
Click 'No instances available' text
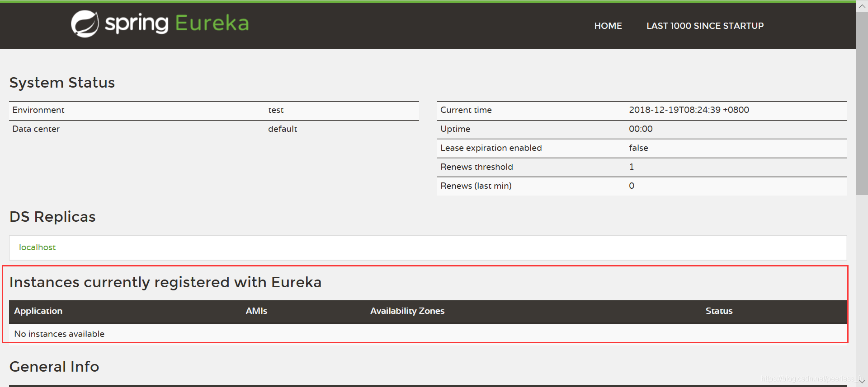(59, 334)
